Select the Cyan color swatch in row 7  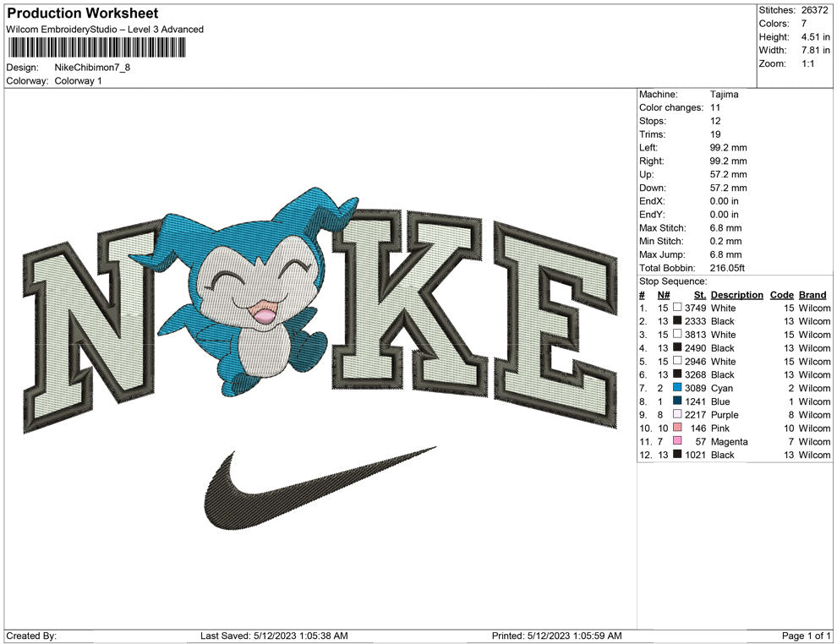coord(677,387)
